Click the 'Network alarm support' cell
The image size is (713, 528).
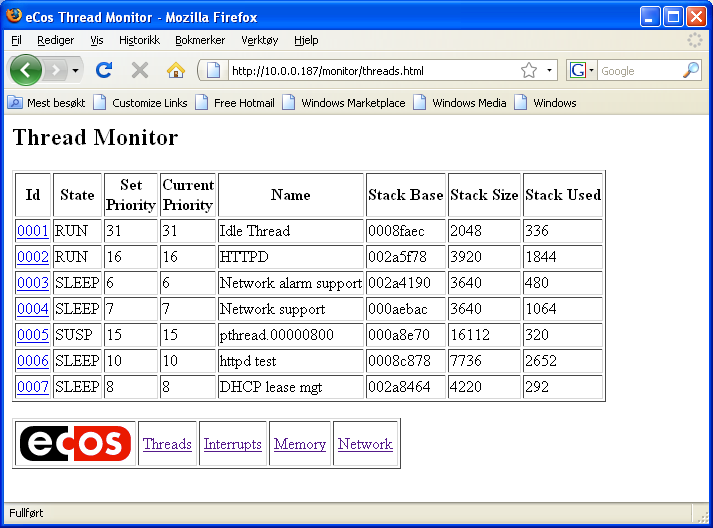coord(291,283)
